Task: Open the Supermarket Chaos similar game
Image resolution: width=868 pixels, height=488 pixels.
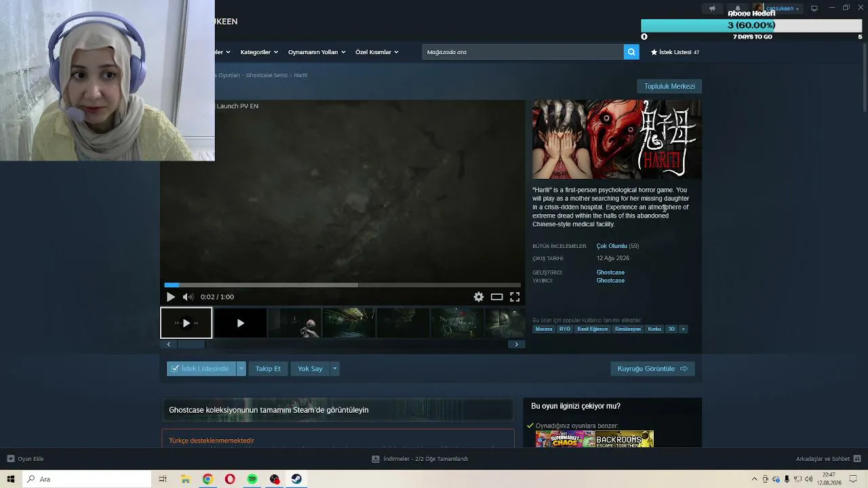Action: point(565,439)
